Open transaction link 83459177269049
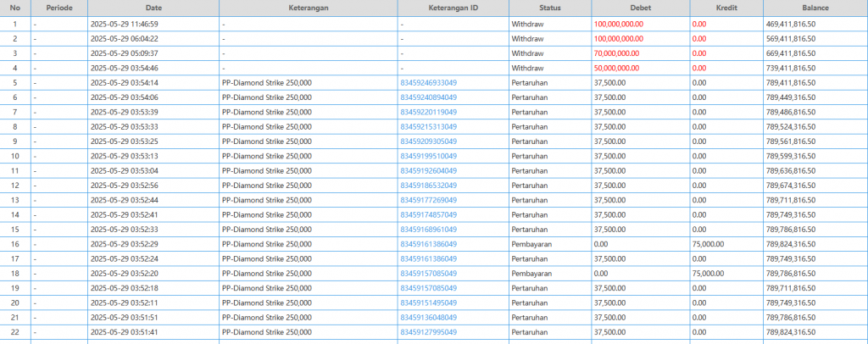868x344 pixels. coord(428,200)
